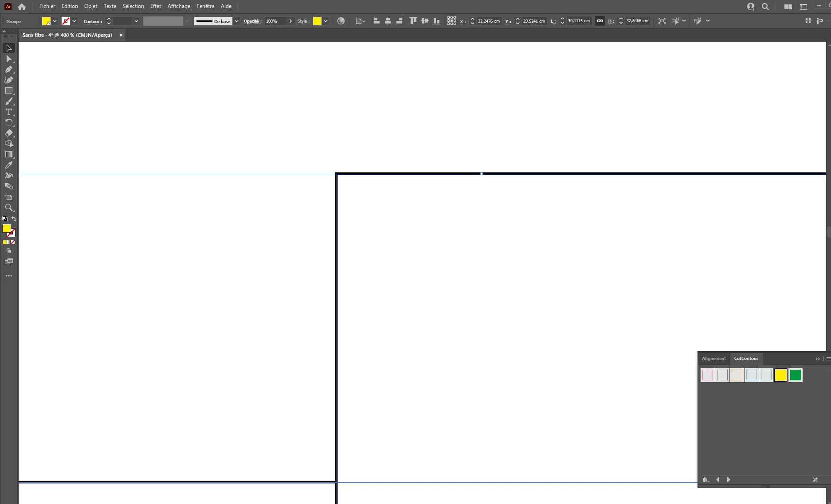Select the Artboard tool

click(9, 197)
